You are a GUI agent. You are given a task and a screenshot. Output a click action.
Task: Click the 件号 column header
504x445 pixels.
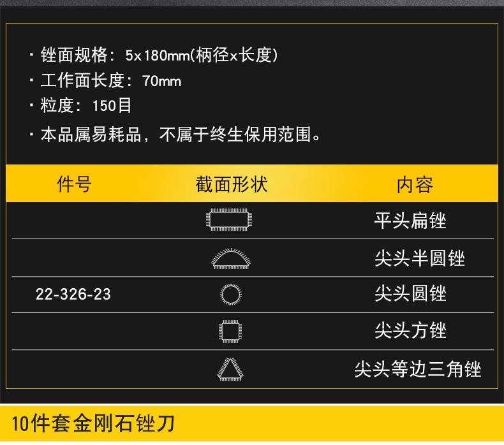74,184
